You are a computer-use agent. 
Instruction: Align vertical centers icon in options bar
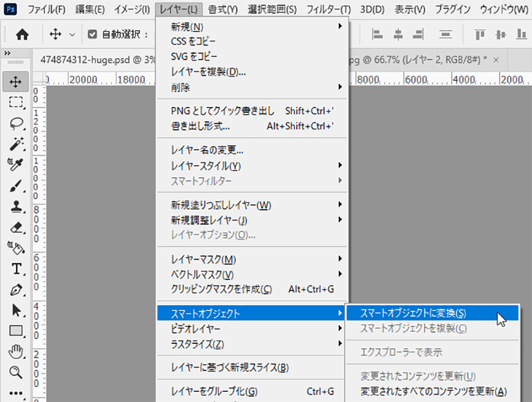tap(501, 34)
